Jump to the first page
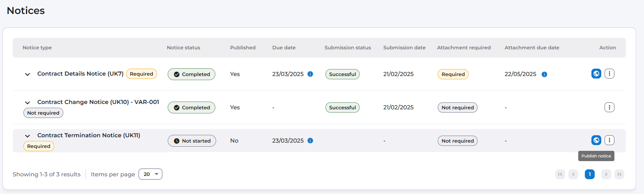Viewport: 644px width, 194px height. (x=560, y=174)
